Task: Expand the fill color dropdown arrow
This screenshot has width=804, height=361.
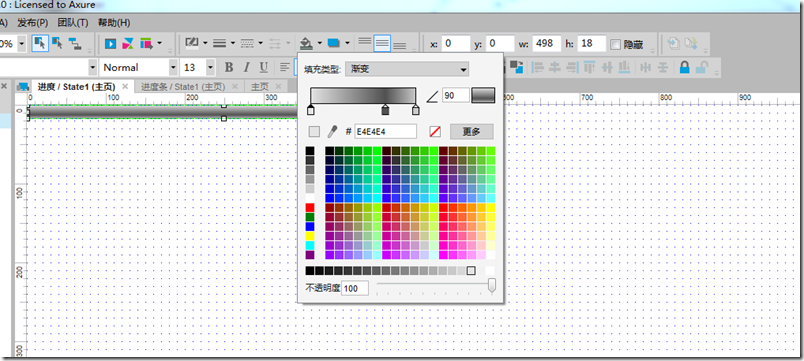Action: click(320, 44)
